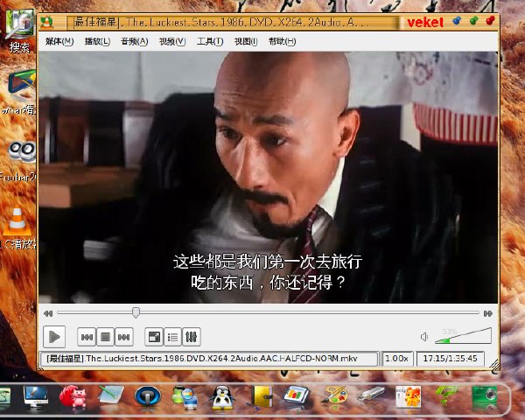Click the 1.00x playback speed indicator
The image size is (525, 420).
tap(397, 359)
